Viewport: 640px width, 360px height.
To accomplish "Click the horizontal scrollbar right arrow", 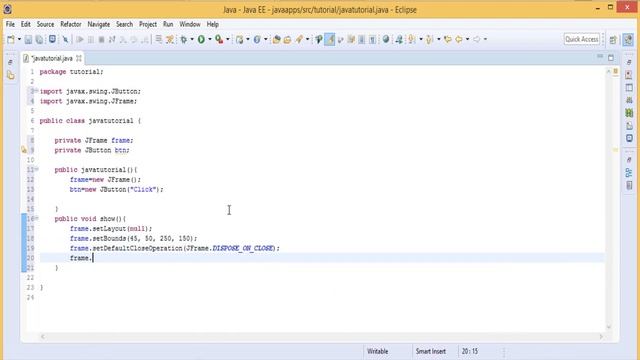I will pos(601,337).
